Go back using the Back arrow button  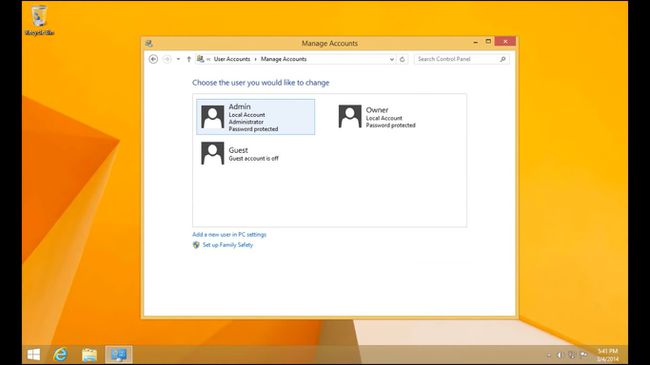point(153,59)
